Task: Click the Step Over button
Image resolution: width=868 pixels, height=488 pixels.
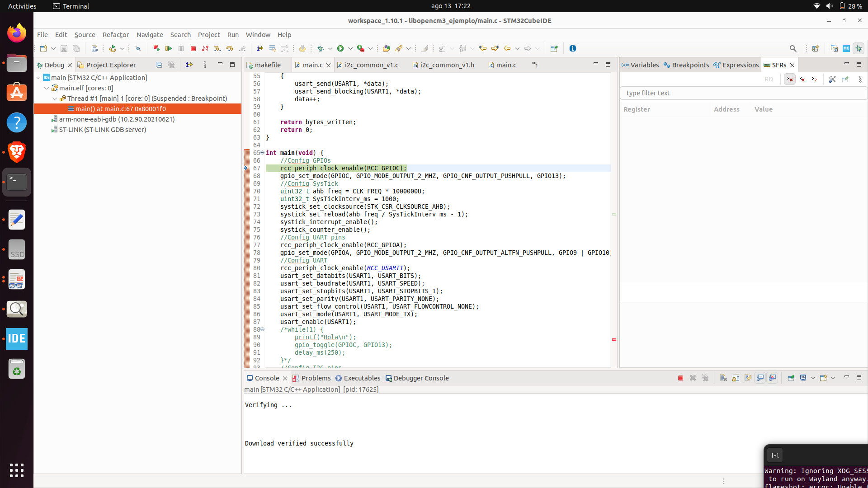Action: coord(230,48)
